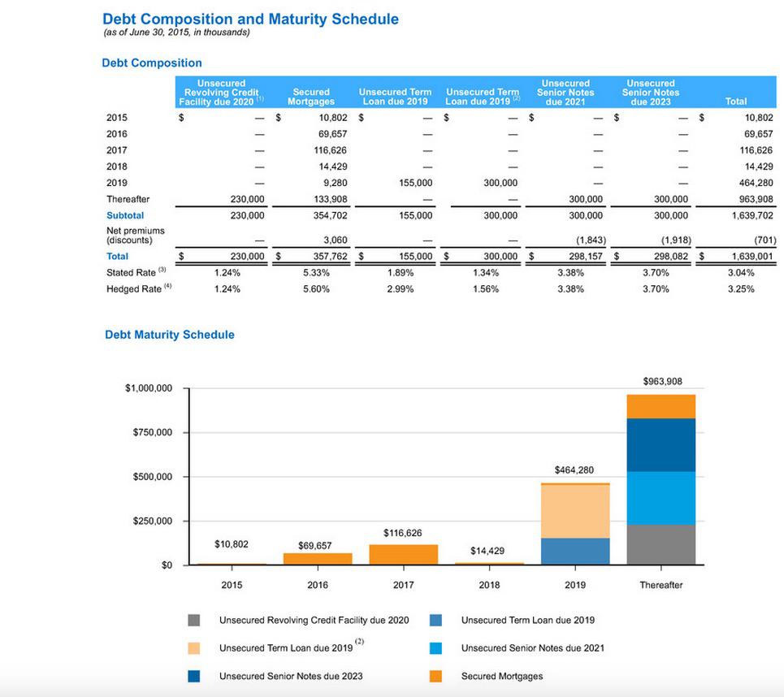Viewport: 784px width, 697px height.
Task: Select the $464,280 label above the 2019 bar
Action: coord(575,470)
